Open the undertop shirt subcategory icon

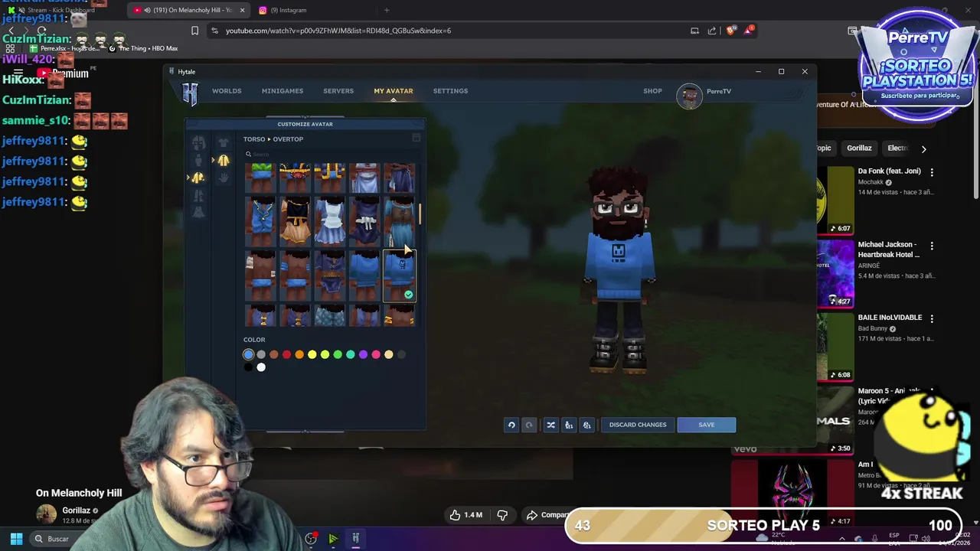(223, 142)
